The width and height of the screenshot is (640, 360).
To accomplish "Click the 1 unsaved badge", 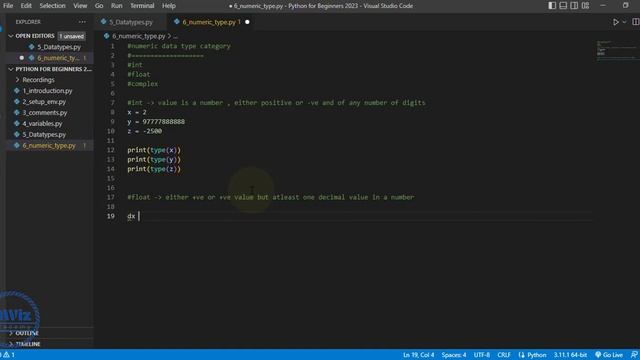I will coord(71,36).
